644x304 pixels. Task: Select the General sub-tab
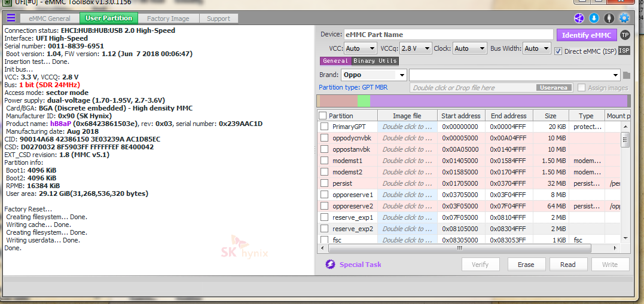335,61
